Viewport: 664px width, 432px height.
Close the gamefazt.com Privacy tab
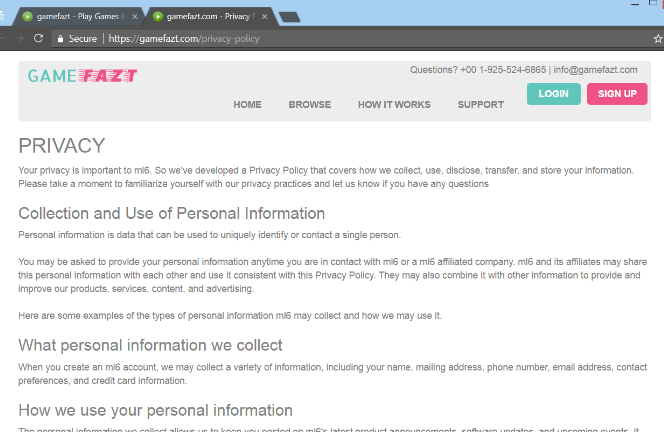[265, 17]
